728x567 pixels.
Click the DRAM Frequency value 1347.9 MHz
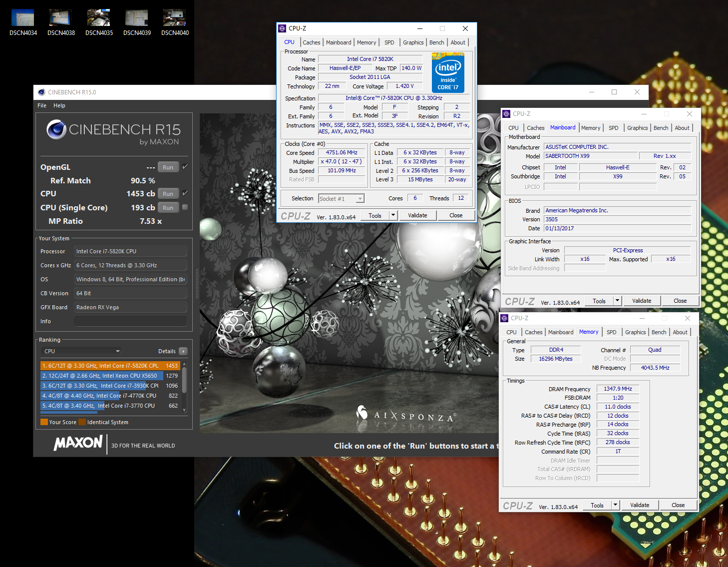[618, 389]
